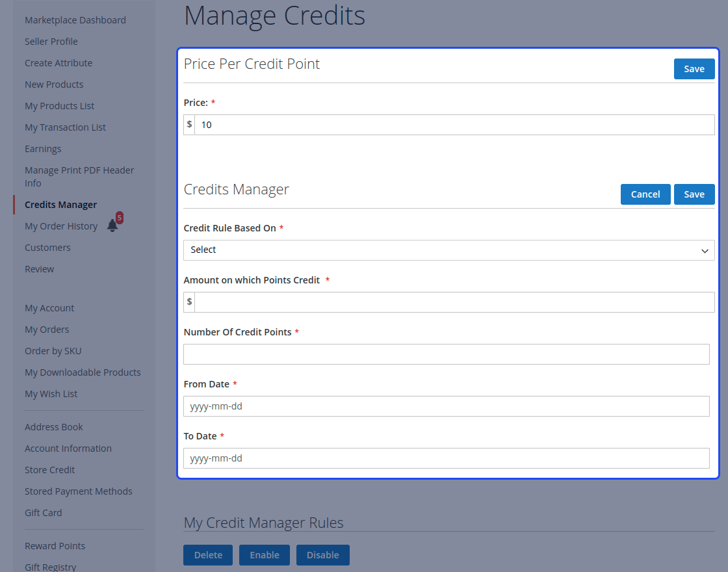
Task: Open My Products List
Action: coord(59,106)
